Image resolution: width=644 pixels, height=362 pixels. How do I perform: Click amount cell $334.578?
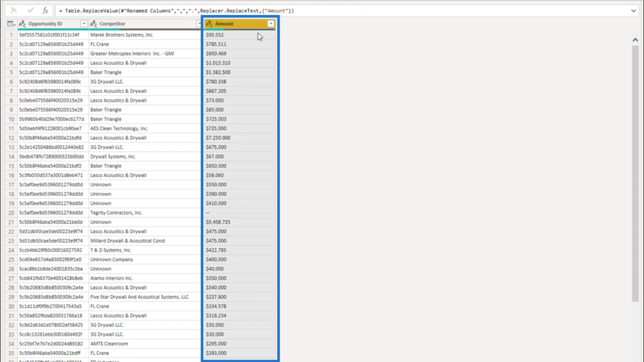(x=216, y=306)
